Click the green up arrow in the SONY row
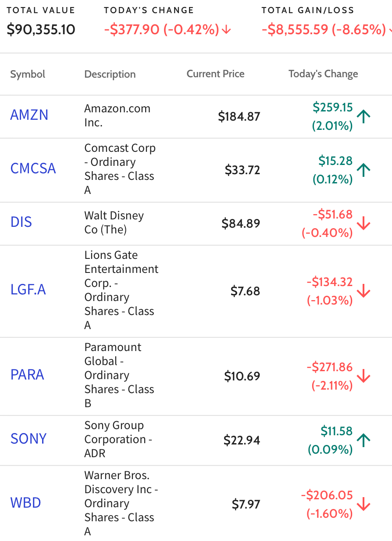This screenshot has width=392, height=541. pyautogui.click(x=363, y=441)
